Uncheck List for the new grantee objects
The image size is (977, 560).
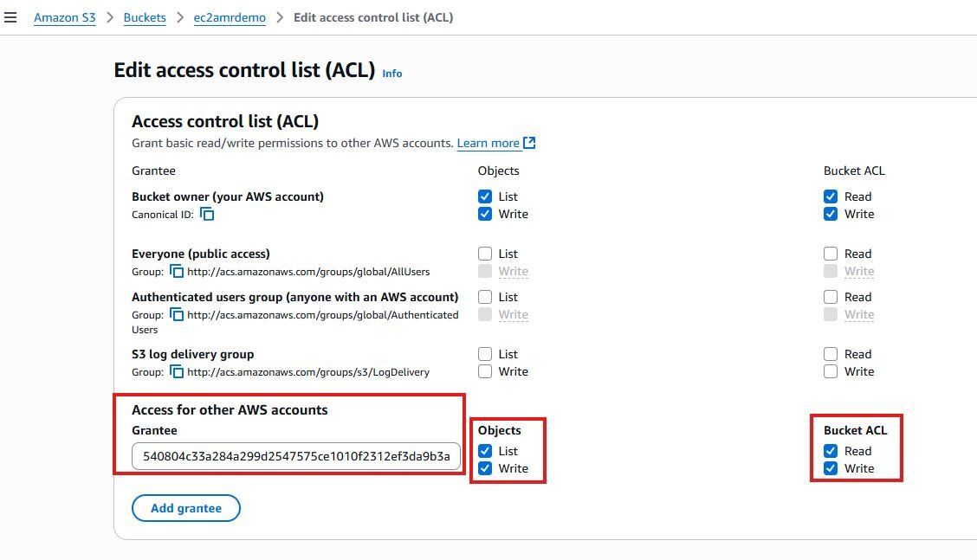485,451
